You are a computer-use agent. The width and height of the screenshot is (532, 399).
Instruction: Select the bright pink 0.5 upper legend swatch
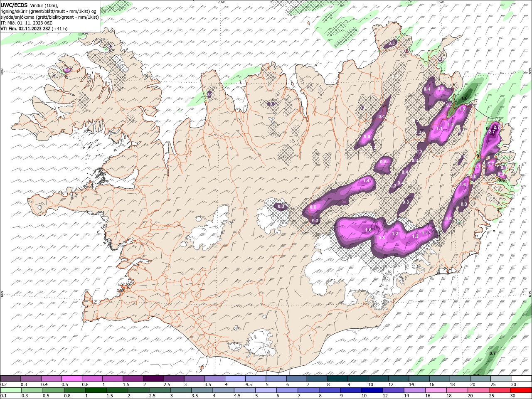point(71,379)
